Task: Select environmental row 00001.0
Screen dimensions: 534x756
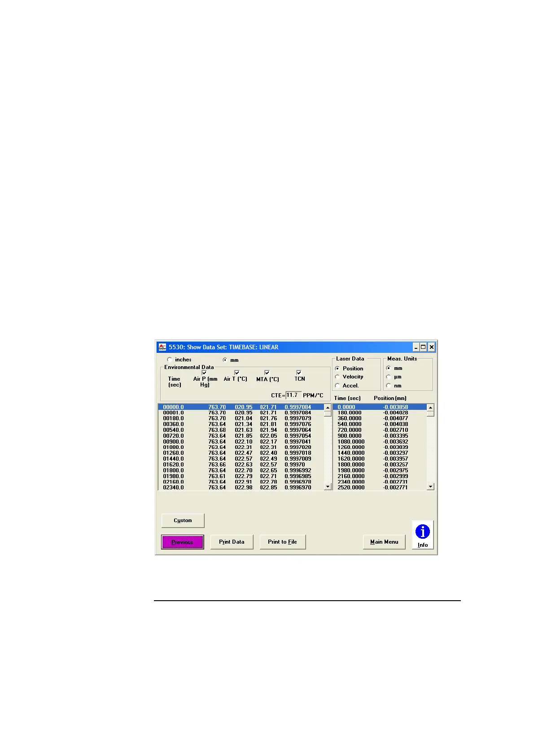Action: click(241, 413)
